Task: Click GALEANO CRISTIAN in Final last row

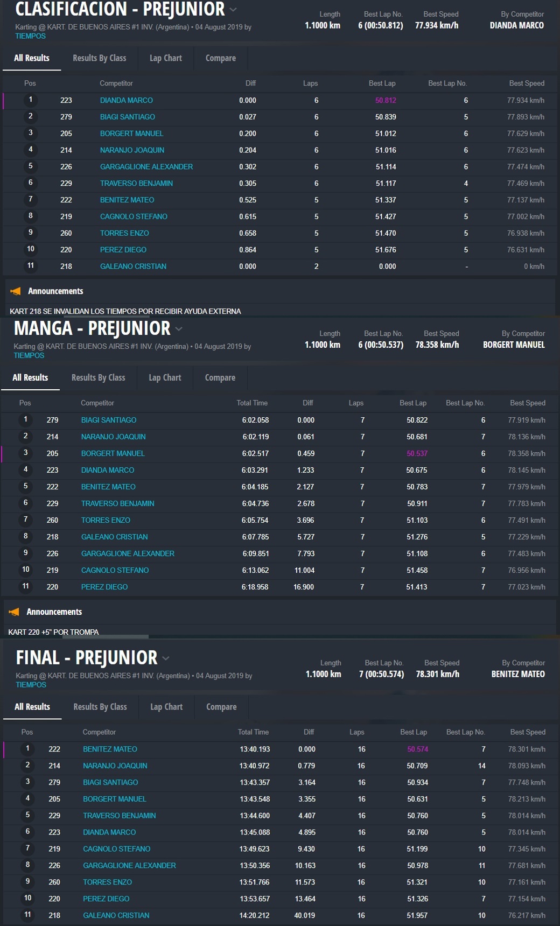Action: click(x=116, y=915)
